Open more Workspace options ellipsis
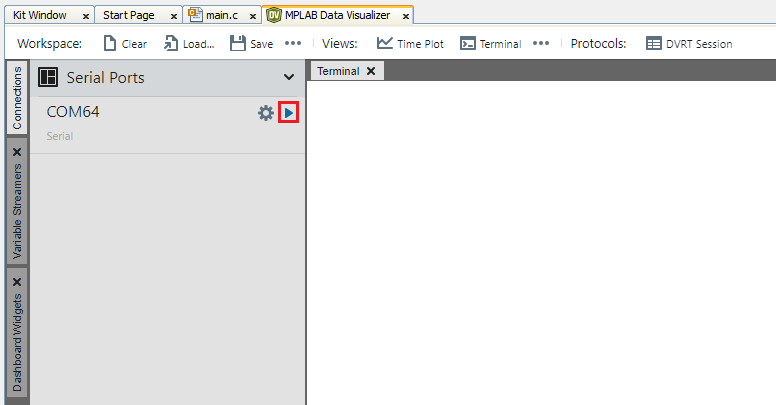This screenshot has width=776, height=405. pyautogui.click(x=293, y=43)
